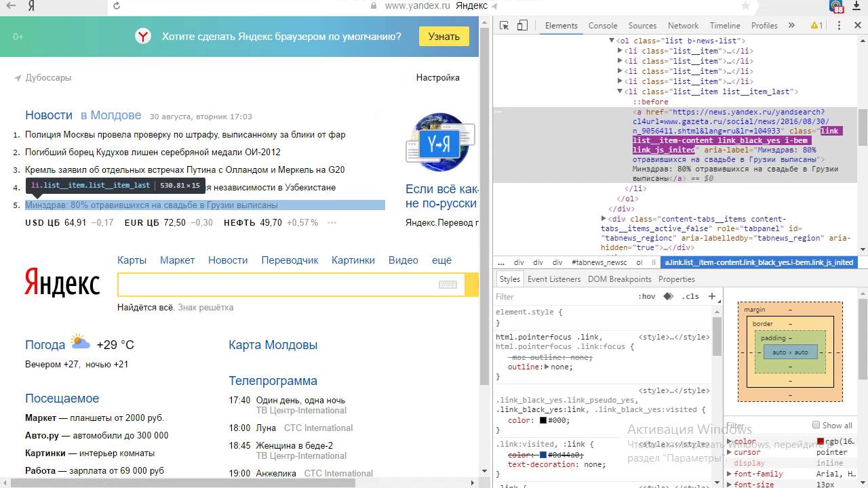Viewport: 868px width, 488px height.
Task: Click the yellow Узнать button
Action: [x=444, y=37]
